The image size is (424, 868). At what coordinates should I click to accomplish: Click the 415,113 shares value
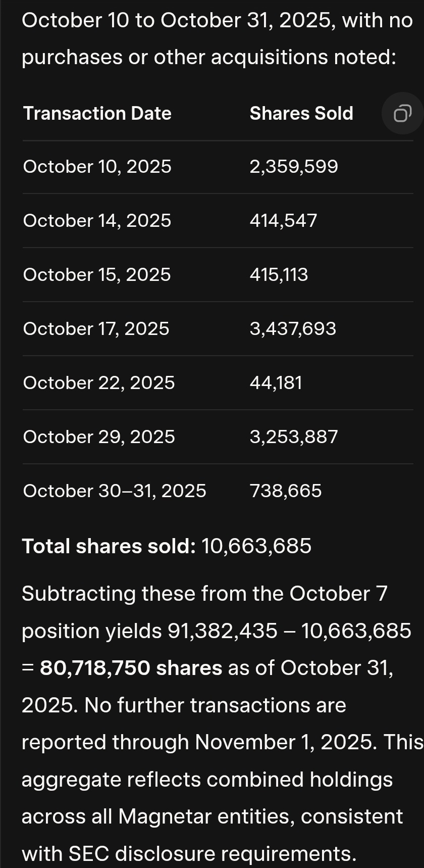(x=279, y=275)
